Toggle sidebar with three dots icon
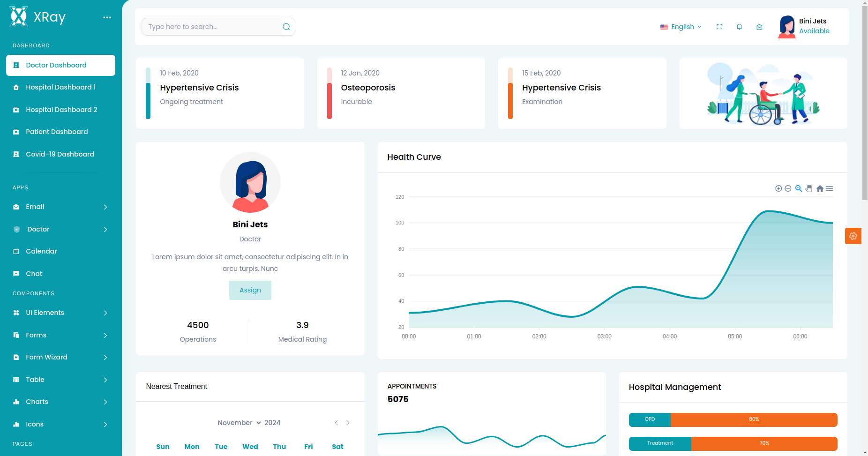The height and width of the screenshot is (456, 868). (x=107, y=17)
